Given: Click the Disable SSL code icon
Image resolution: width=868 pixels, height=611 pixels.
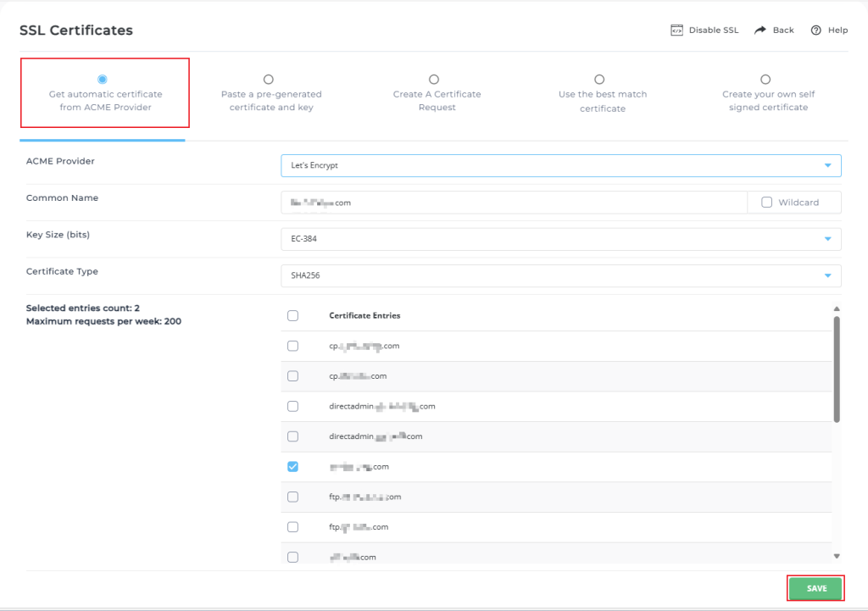Looking at the screenshot, I should (676, 30).
